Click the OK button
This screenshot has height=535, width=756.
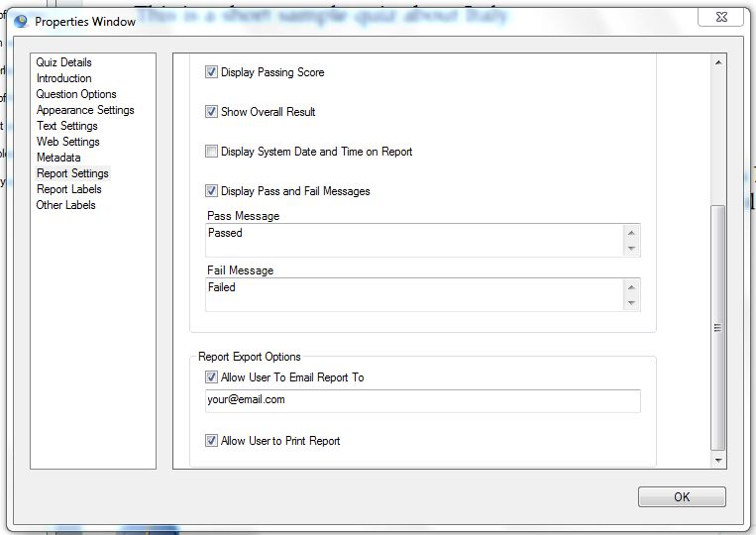(x=682, y=497)
